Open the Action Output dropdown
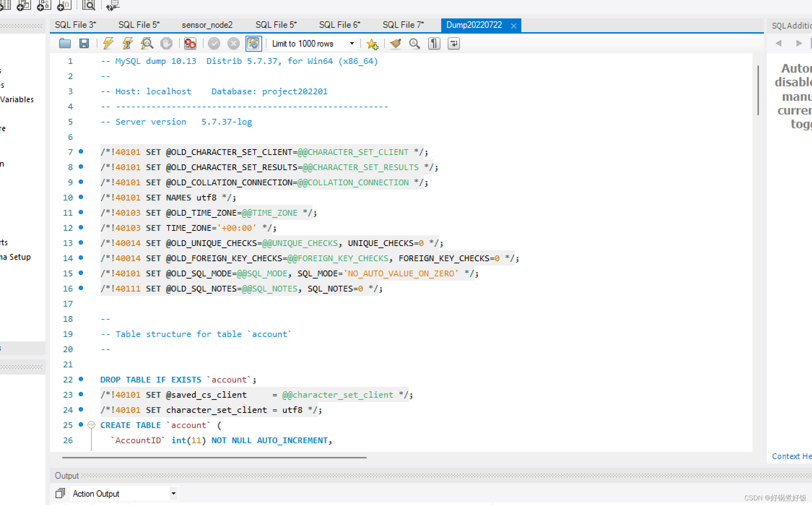Screen dimensions: 812x505 click(x=174, y=493)
